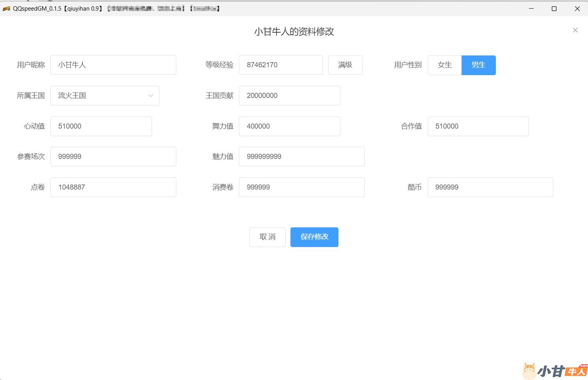Open the 所属王国 dropdown

coord(104,96)
